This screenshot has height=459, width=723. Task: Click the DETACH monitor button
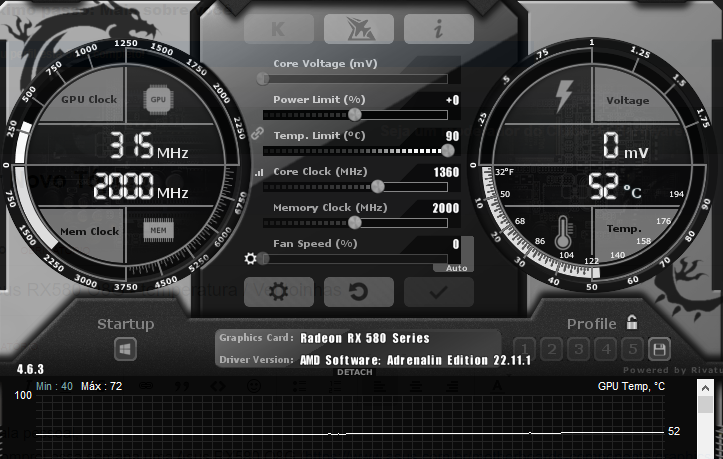tap(355, 372)
